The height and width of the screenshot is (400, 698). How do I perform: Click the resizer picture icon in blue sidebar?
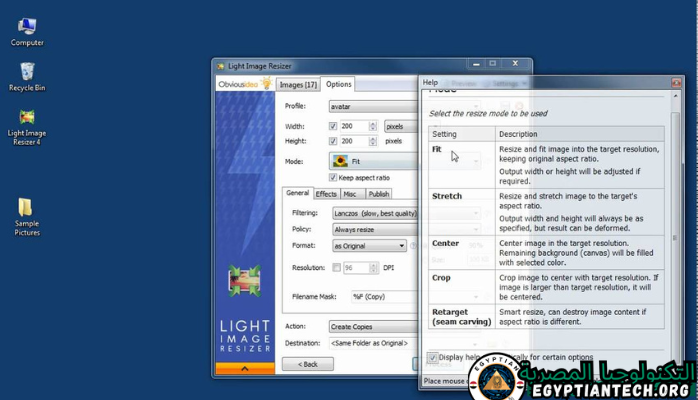[244, 281]
